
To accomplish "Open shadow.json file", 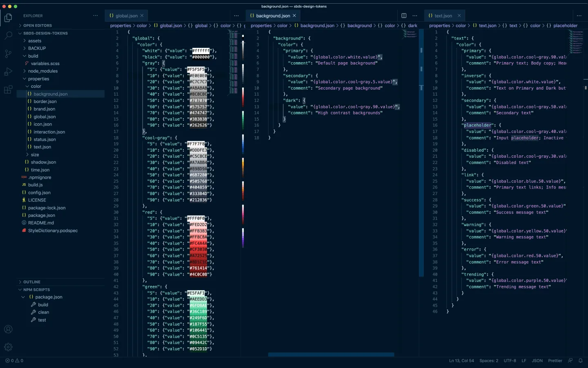I will tap(43, 162).
